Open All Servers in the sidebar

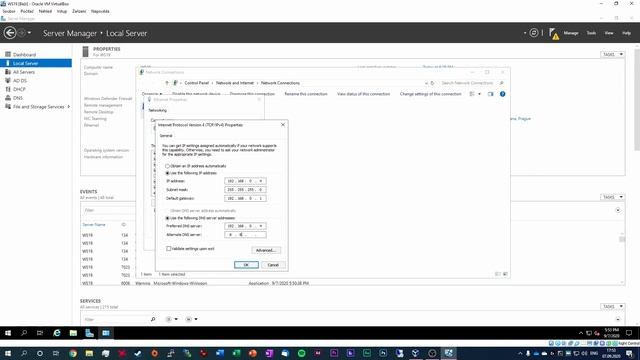click(x=24, y=72)
